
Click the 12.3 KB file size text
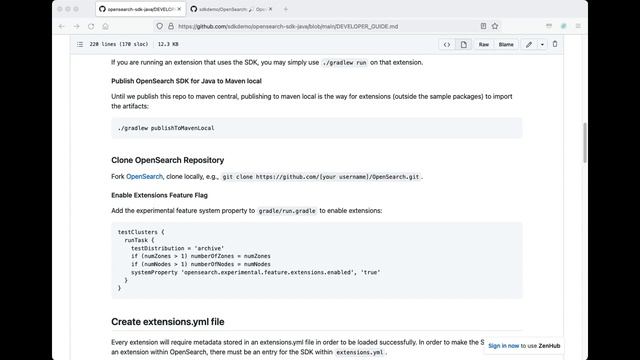[x=168, y=44]
